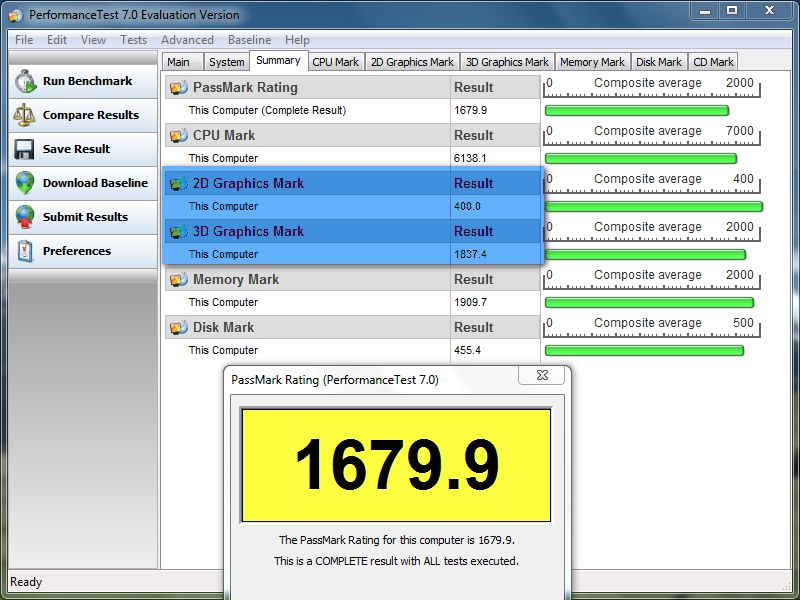Click the CPU Mark result value 6138.1
The image size is (800, 600).
pos(470,159)
